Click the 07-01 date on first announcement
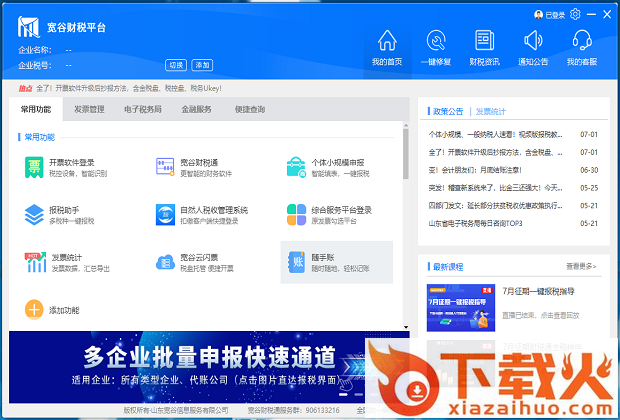 pyautogui.click(x=589, y=134)
